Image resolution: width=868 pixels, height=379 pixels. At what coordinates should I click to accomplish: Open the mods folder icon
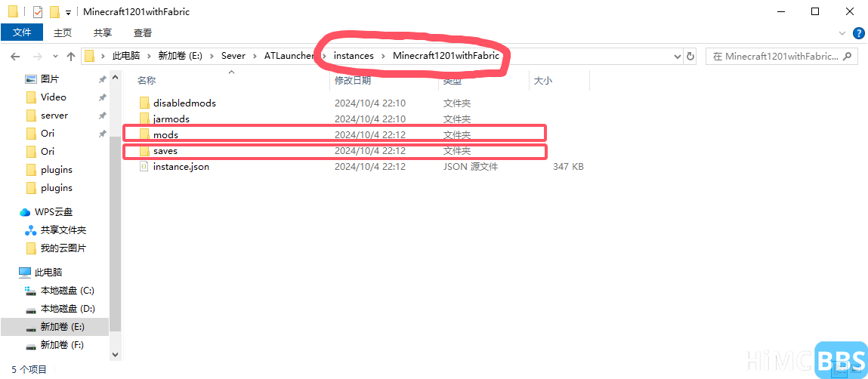pyautogui.click(x=145, y=135)
